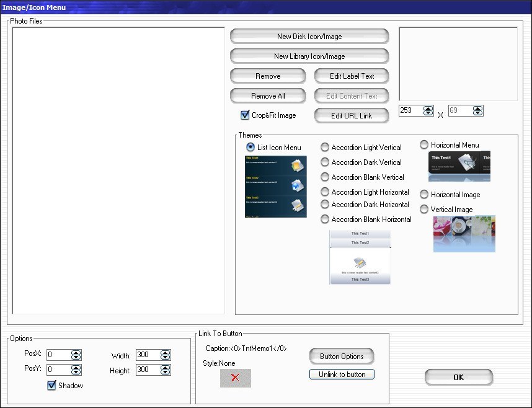Click the accordion horizontal preview thumbnail

pyautogui.click(x=360, y=257)
